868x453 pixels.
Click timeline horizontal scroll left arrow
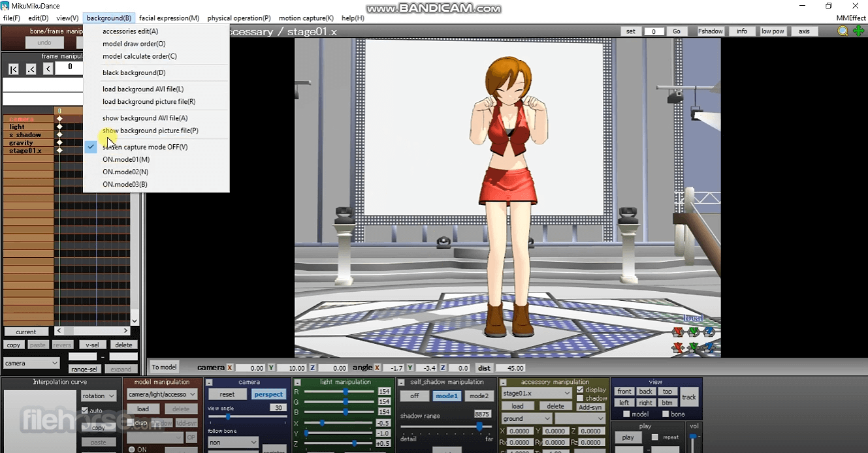59,331
